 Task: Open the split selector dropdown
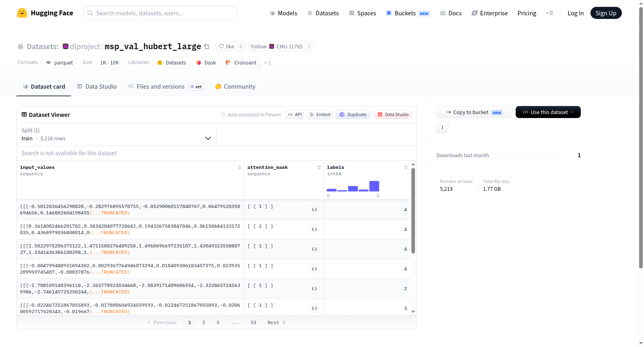[117, 134]
